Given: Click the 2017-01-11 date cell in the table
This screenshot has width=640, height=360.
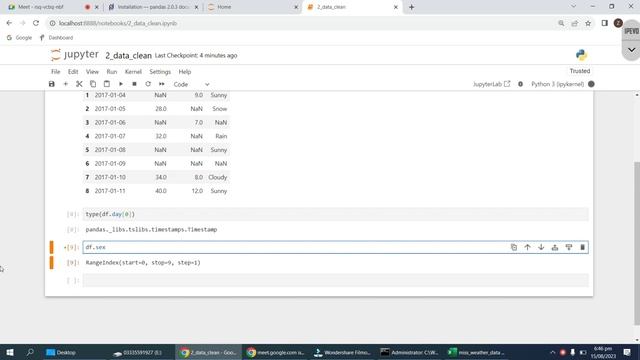Looking at the screenshot, I should (110, 191).
